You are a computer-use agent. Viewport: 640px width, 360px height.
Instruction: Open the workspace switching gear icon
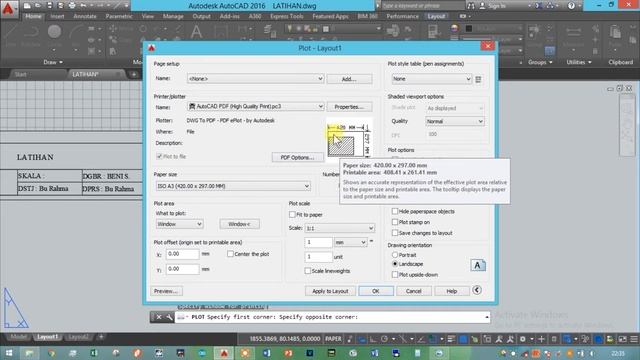[x=522, y=339]
